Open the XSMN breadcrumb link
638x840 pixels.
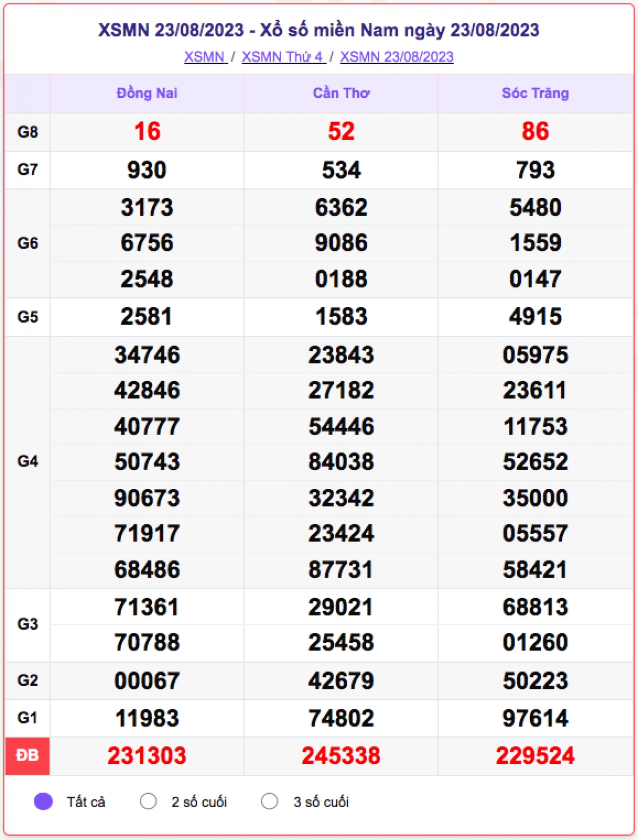tap(205, 57)
